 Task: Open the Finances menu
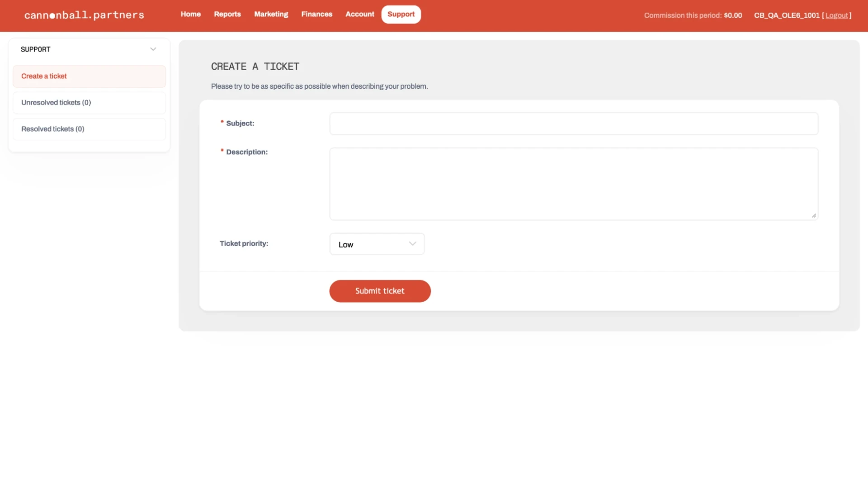[x=316, y=14]
